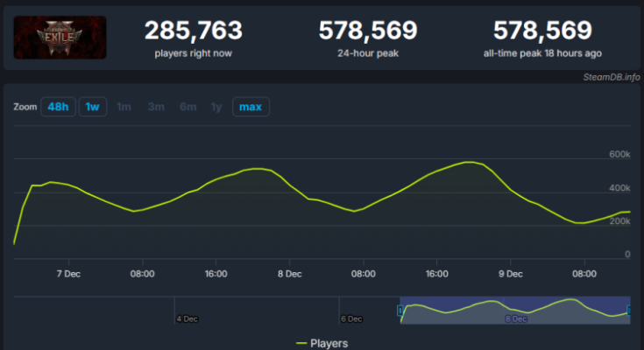Choose the 1m zoom option
This screenshot has height=350, width=644.
[x=124, y=108]
